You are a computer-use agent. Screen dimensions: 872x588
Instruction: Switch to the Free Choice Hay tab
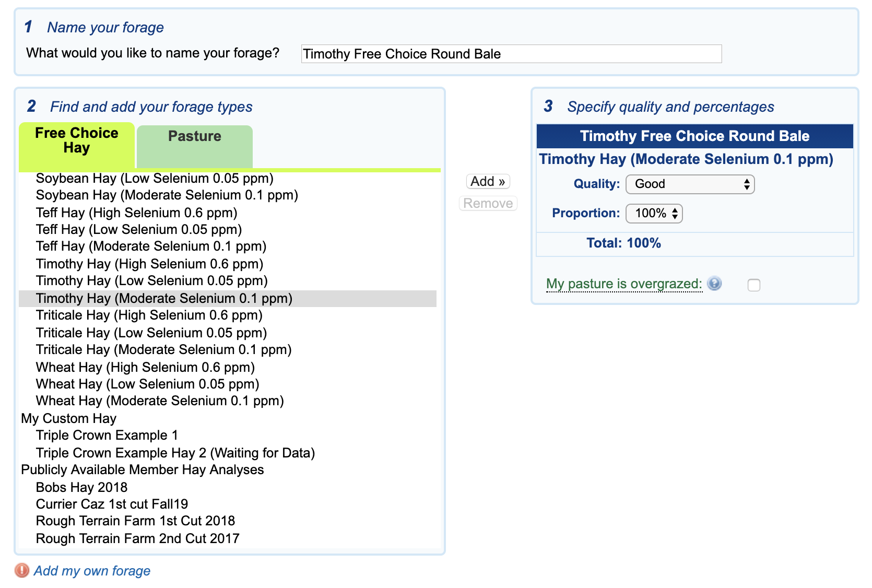(76, 140)
